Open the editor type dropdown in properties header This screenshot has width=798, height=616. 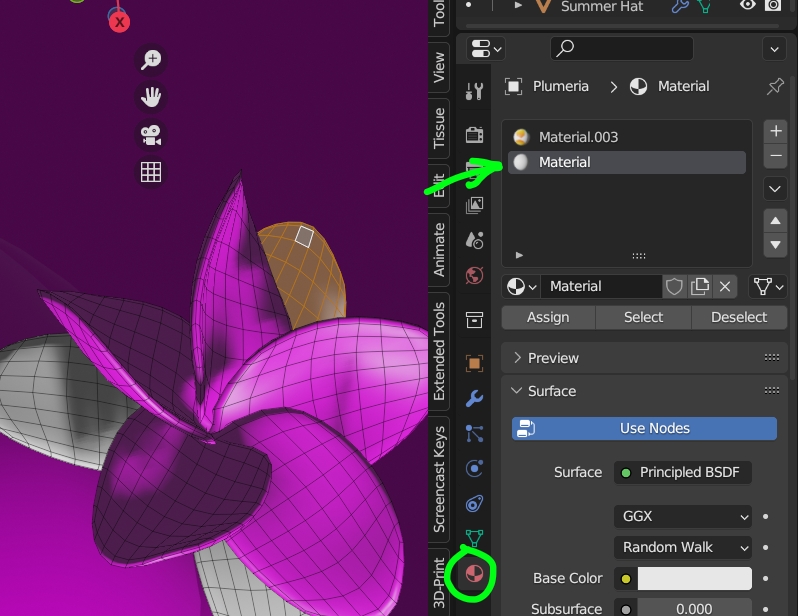486,49
